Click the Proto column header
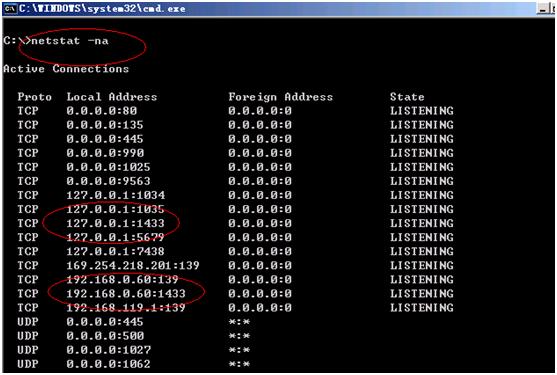Image resolution: width=557 pixels, height=375 pixels. point(34,97)
